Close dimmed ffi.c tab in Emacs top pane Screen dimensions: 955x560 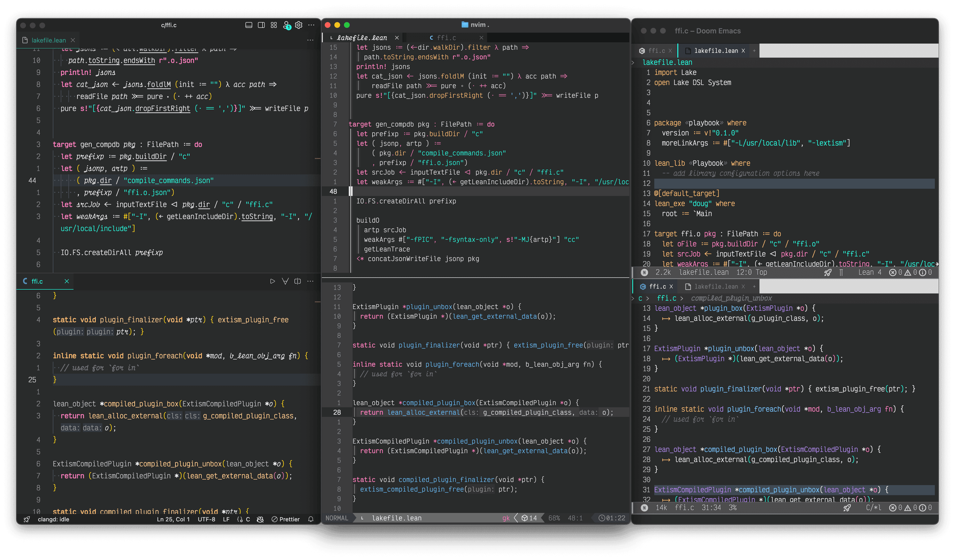click(x=670, y=50)
